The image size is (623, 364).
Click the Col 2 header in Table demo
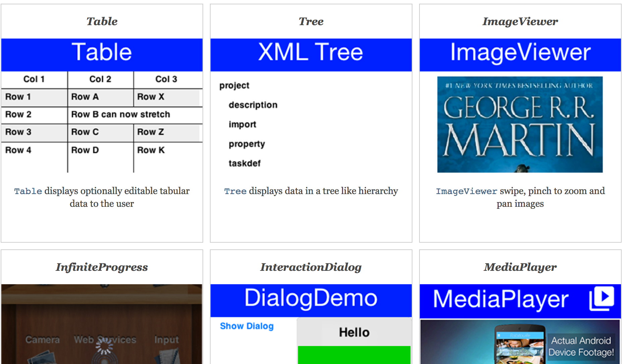100,79
